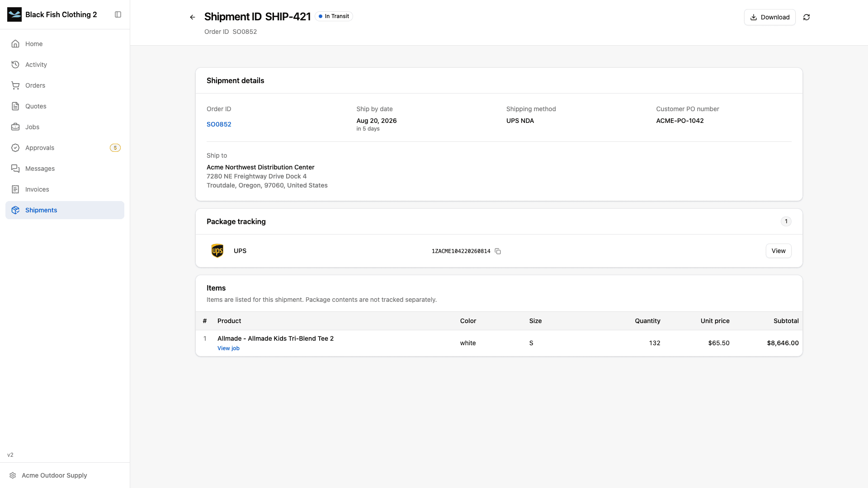868x488 pixels.
Task: Click the Invoices receipt icon
Action: tap(15, 189)
